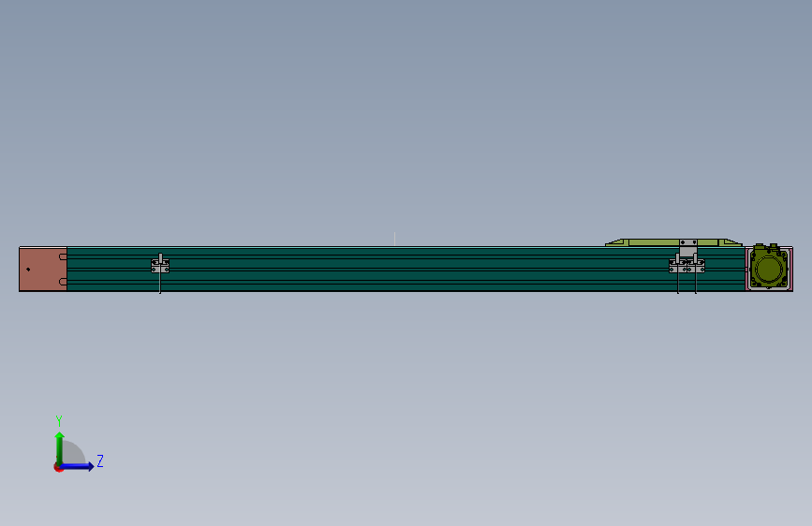Select the upper slot on the brown end cap
The width and height of the screenshot is (812, 526).
63,256
